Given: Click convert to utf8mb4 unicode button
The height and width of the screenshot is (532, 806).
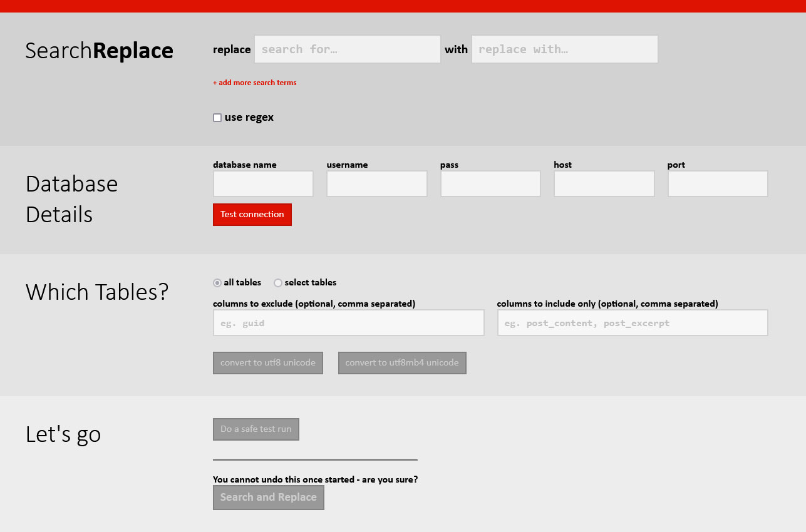Looking at the screenshot, I should pyautogui.click(x=402, y=363).
